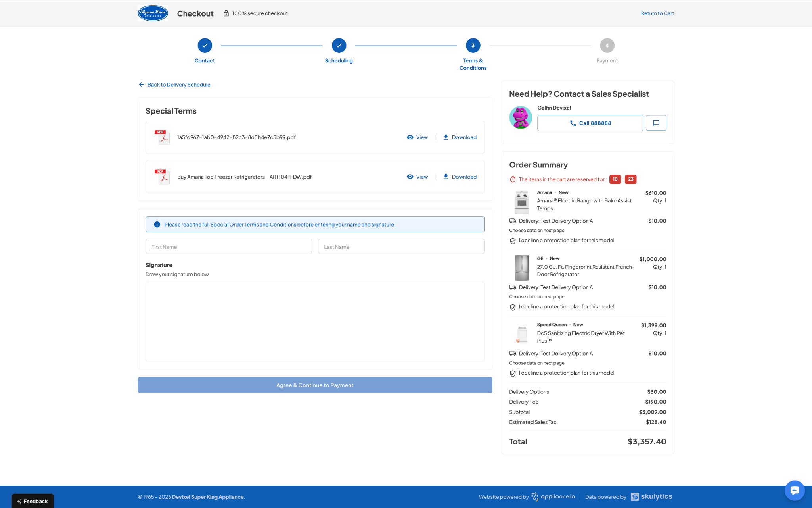The width and height of the screenshot is (812, 508).
Task: Click PDF icon for Amana Top Freezer document
Action: 162,177
